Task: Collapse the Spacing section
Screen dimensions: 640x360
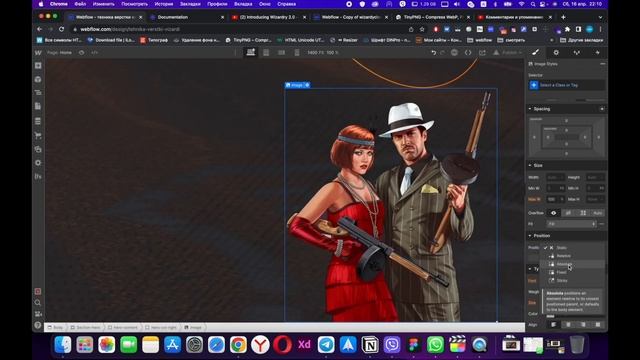Action: pos(530,109)
